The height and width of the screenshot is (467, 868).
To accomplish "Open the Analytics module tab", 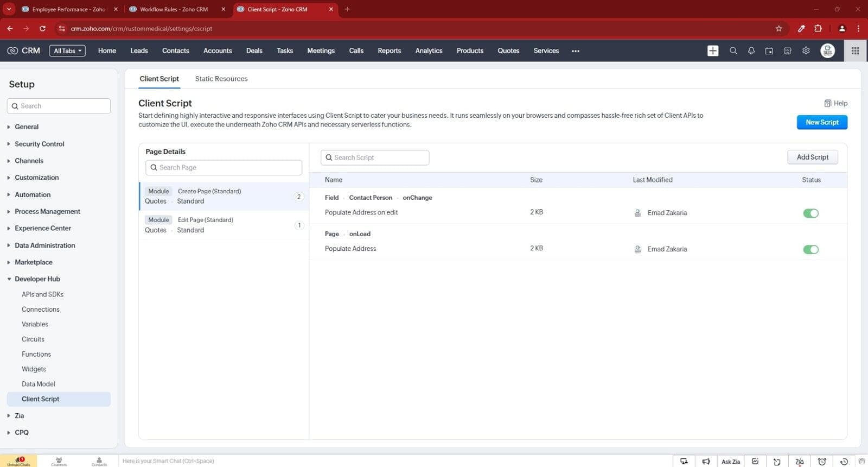I will point(429,51).
